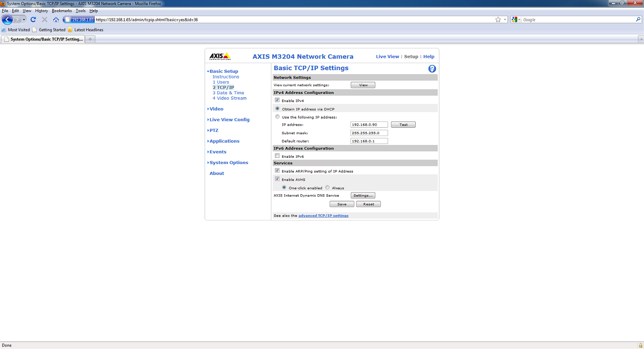Viewport: 644px width, 349px height.
Task: Open the back/forward history dropdown arrow
Action: tap(24, 20)
